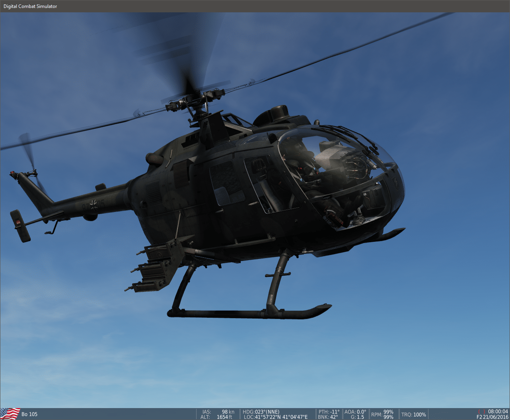This screenshot has height=420, width=510.
Task: Click the PTH pitch value
Action: point(329,412)
